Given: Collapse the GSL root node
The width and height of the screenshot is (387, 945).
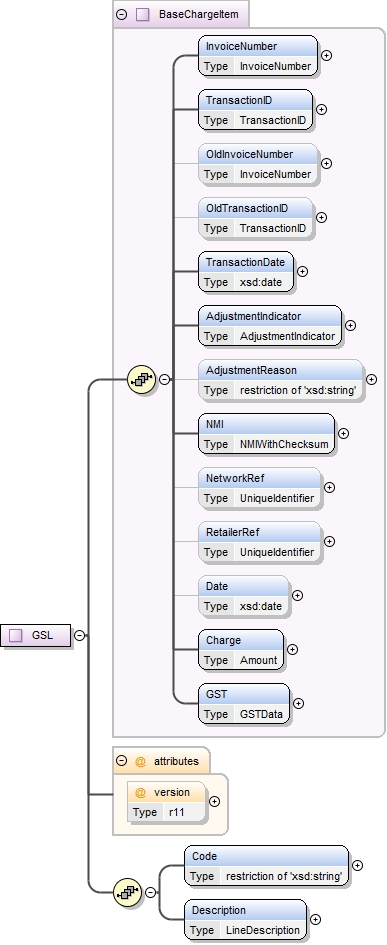Looking at the screenshot, I should tap(80, 635).
